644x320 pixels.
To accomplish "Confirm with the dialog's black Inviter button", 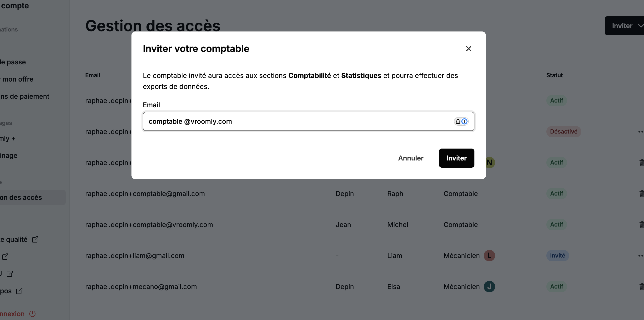I will (457, 158).
